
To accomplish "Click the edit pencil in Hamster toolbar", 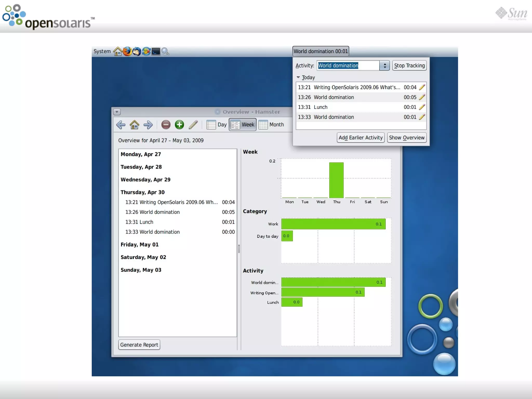I will (193, 125).
